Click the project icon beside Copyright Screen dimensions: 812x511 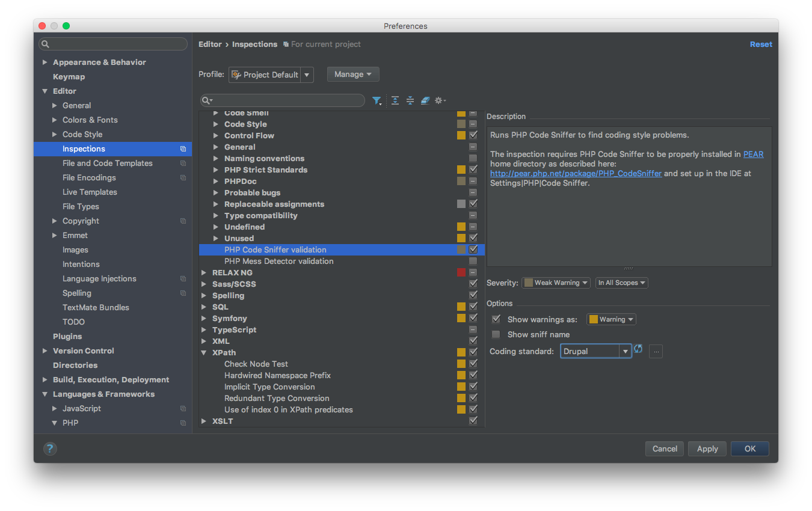(x=183, y=221)
